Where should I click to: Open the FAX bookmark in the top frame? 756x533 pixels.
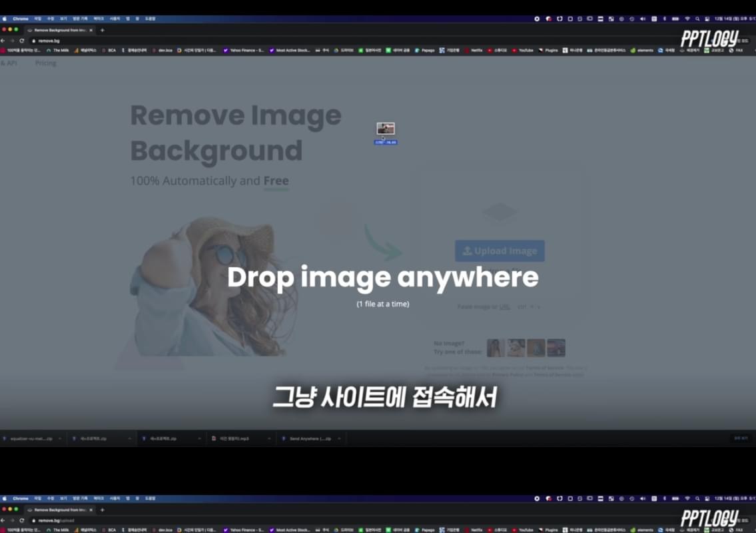coord(736,50)
